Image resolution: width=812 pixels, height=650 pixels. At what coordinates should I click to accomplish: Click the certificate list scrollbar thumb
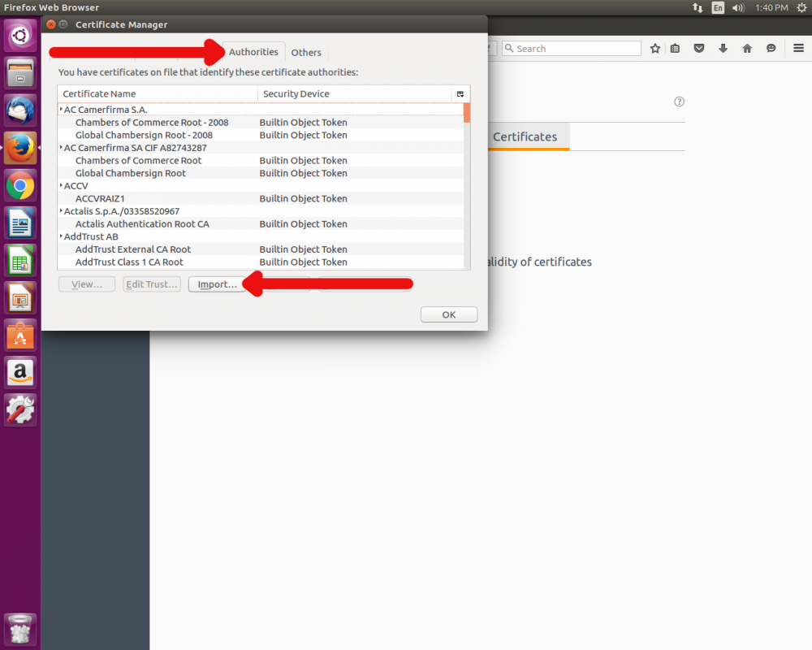467,113
